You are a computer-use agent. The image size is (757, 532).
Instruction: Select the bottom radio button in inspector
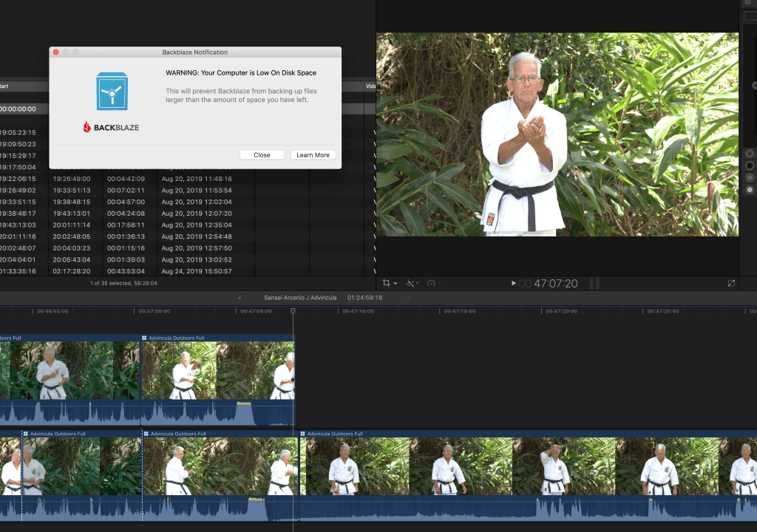750,189
